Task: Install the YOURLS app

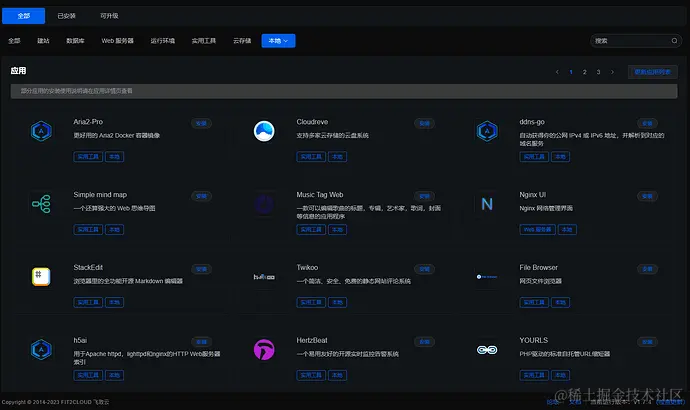Action: 647,342
